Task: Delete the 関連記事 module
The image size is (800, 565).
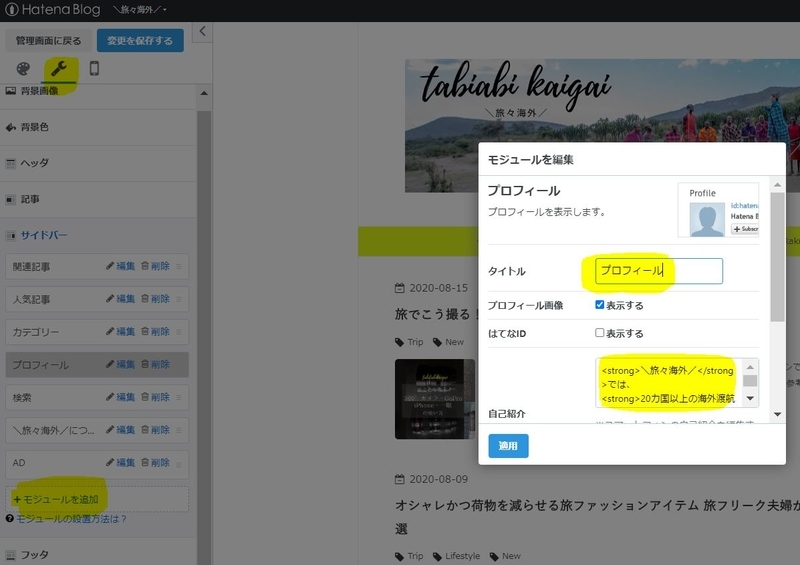Action: tap(155, 266)
